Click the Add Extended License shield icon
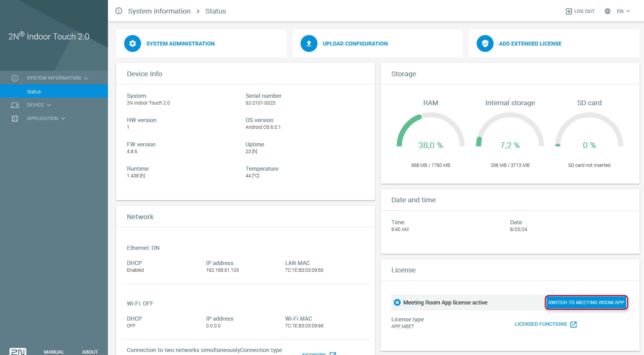 point(485,43)
